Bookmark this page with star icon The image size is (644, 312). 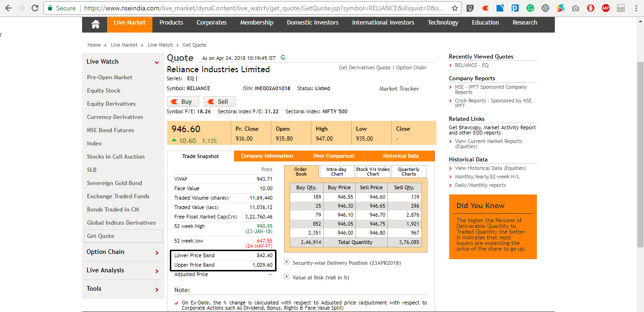[454, 8]
